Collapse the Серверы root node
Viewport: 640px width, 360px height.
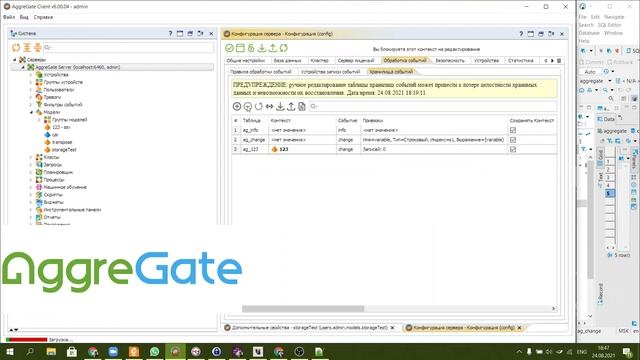[x=15, y=60]
